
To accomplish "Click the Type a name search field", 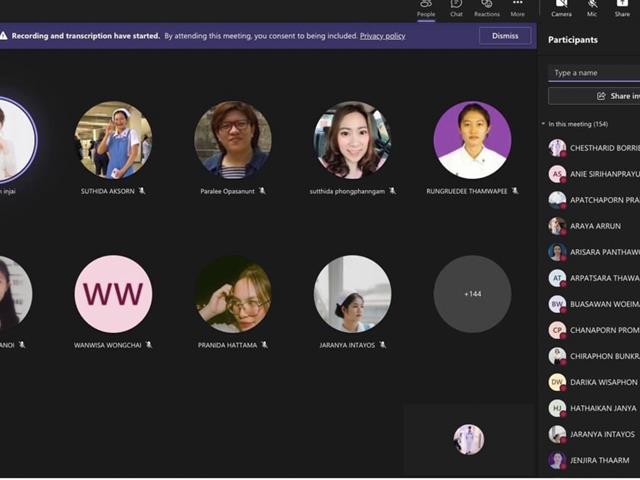I will point(594,73).
